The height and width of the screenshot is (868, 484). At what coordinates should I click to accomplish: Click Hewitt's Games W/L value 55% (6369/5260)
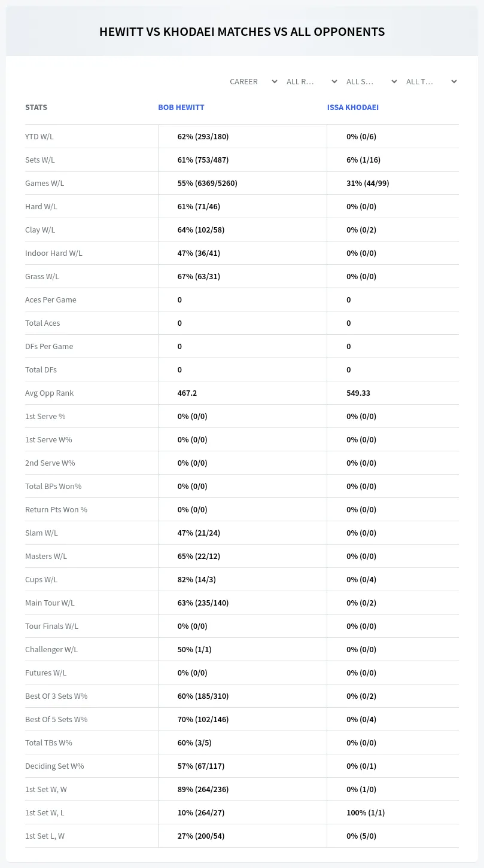(208, 183)
